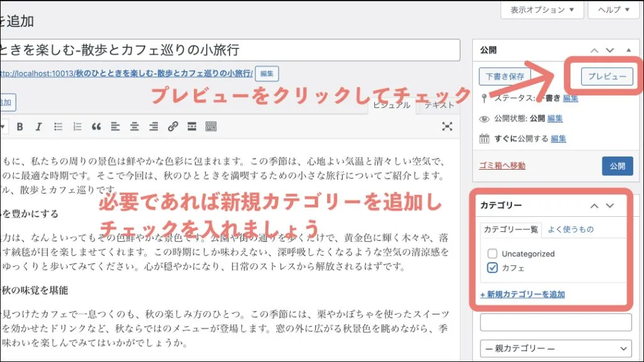Open the ヘルプ dropdown
644x362 pixels.
614,10
